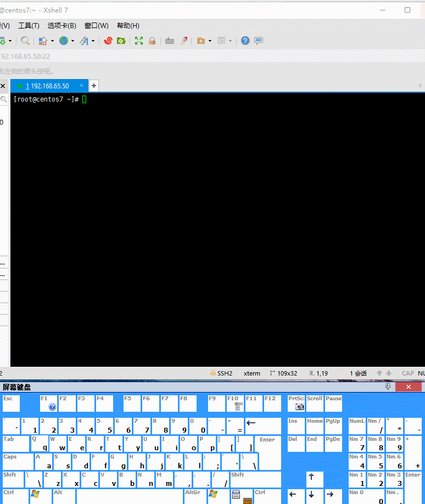The image size is (425, 504).
Task: Click the globe encoding icon
Action: tap(64, 41)
